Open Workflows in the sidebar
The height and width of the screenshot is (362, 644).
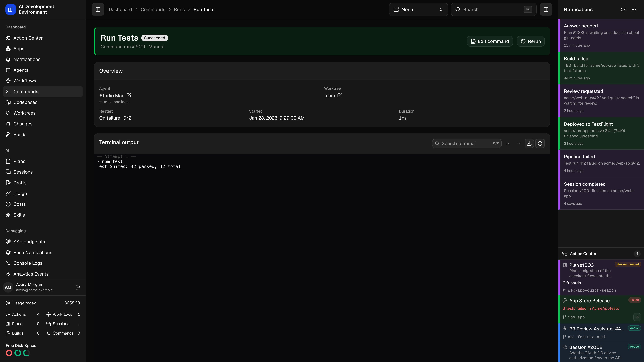pyautogui.click(x=43, y=81)
